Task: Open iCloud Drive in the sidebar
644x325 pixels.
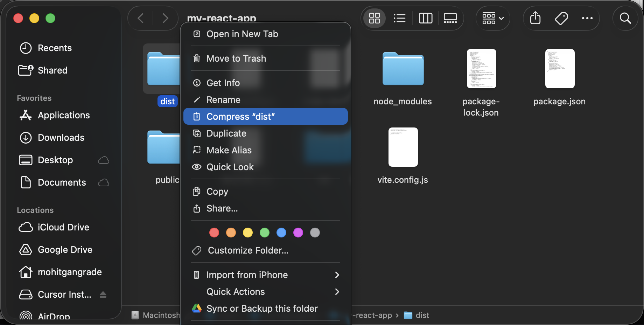Action: [63, 227]
